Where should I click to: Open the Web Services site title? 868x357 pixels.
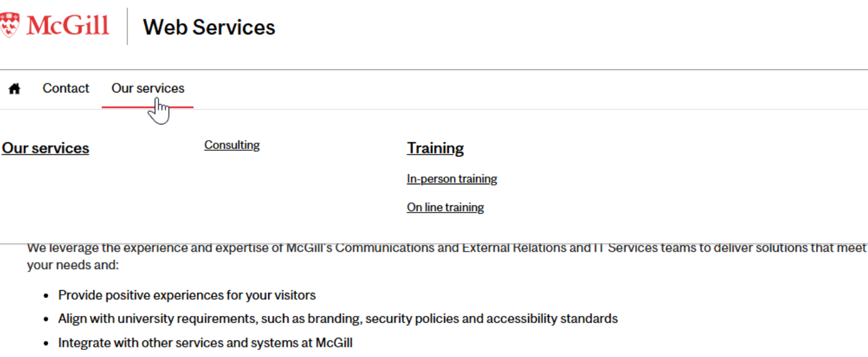[209, 27]
